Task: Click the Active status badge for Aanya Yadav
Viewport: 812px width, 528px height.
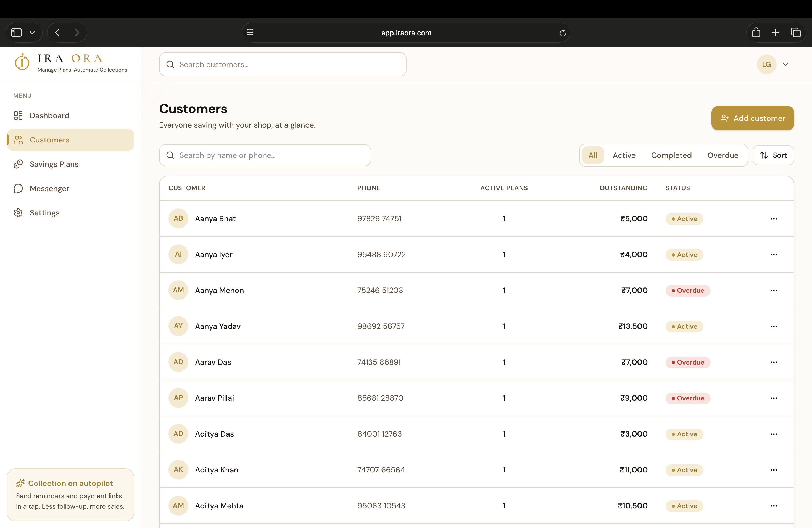Action: (684, 326)
